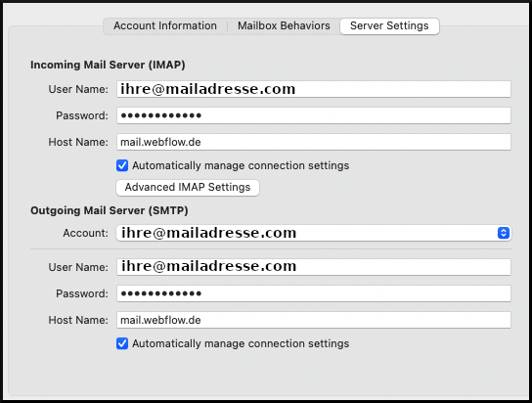Focus the outgoing server Password field
Viewport: 532px width, 403px height.
click(x=314, y=293)
